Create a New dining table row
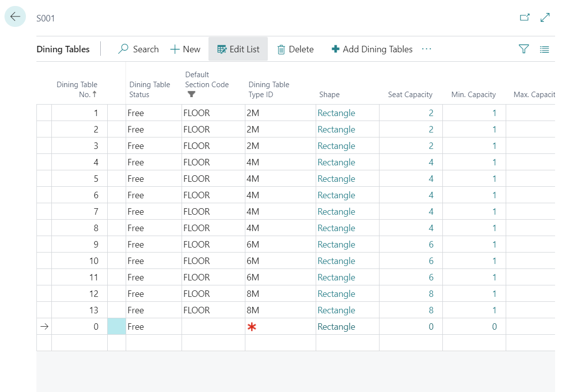Viewport: 581px width, 392px height. (x=186, y=49)
